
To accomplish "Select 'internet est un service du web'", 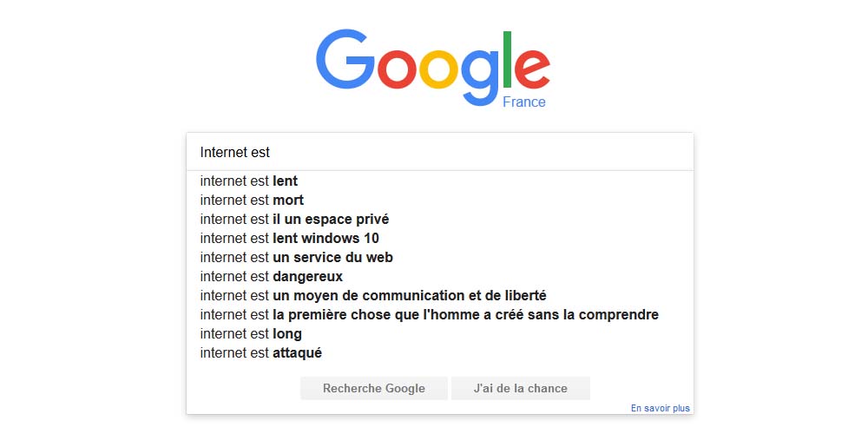I will [x=439, y=258].
